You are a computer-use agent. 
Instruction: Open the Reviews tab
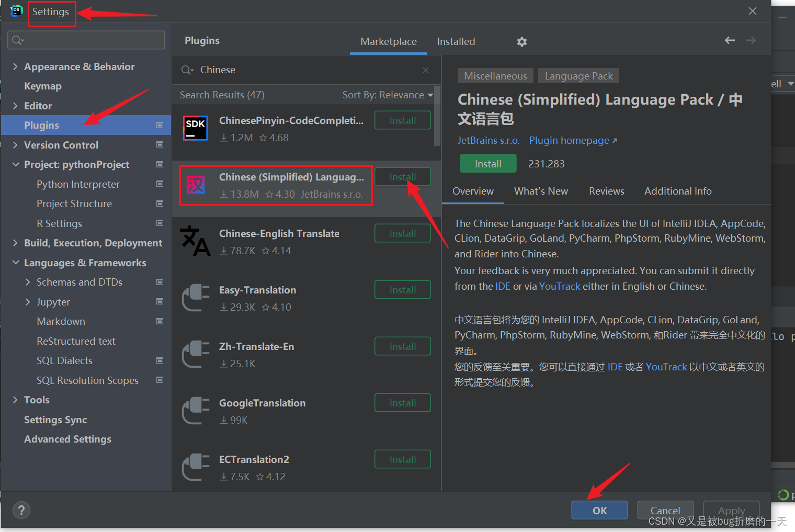tap(607, 191)
